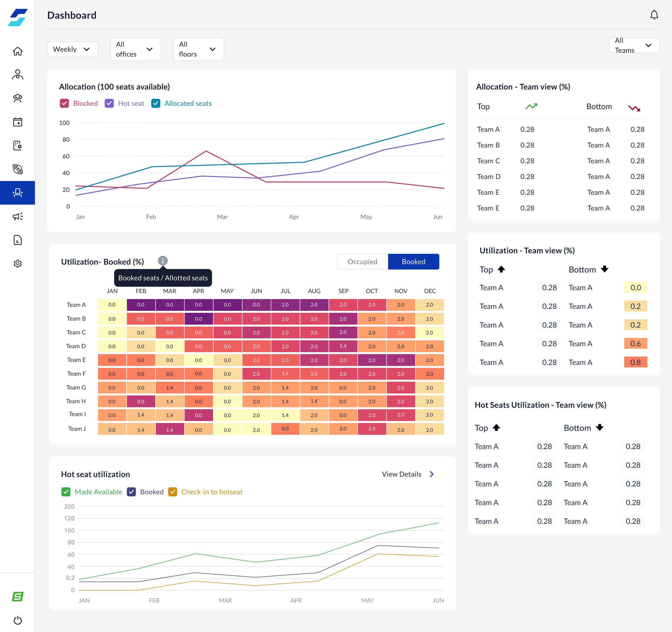The image size is (672, 632).
Task: Click the info icon beside Utilization-Booked
Action: [163, 261]
